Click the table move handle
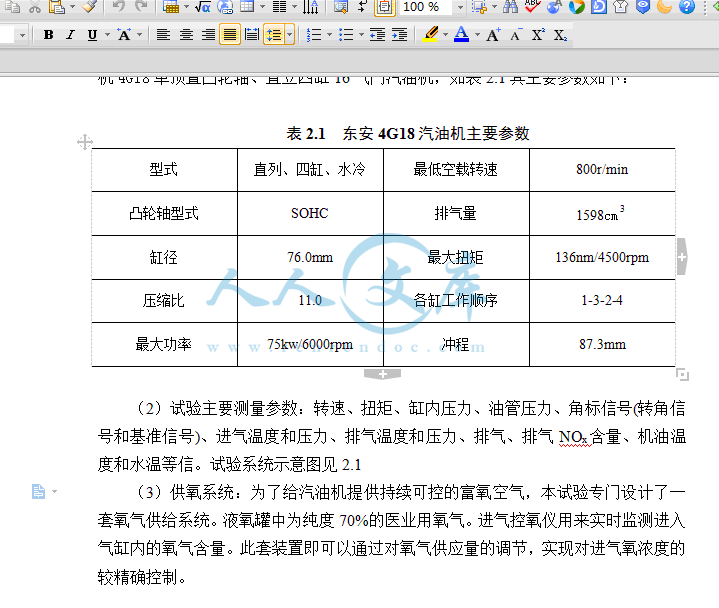 pos(85,142)
